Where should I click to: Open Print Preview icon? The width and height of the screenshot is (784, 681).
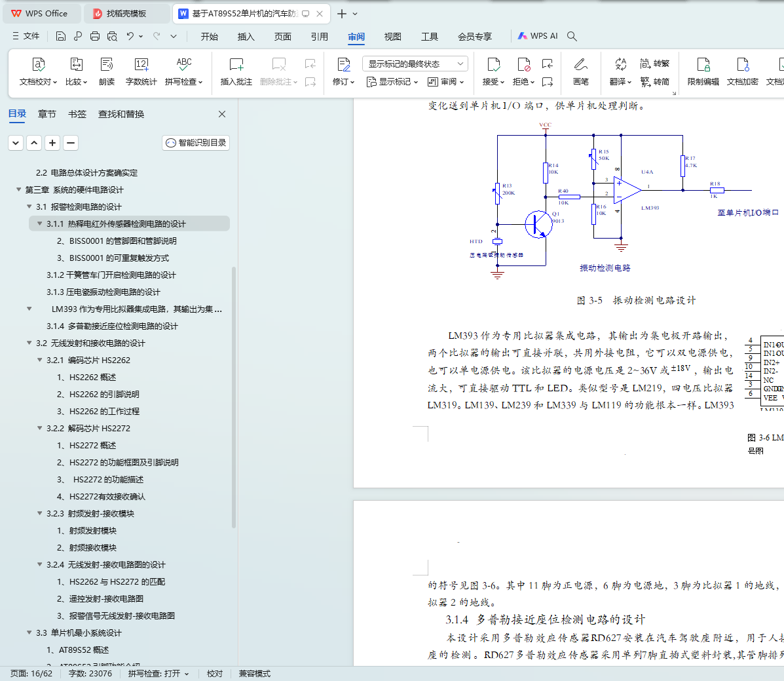112,36
